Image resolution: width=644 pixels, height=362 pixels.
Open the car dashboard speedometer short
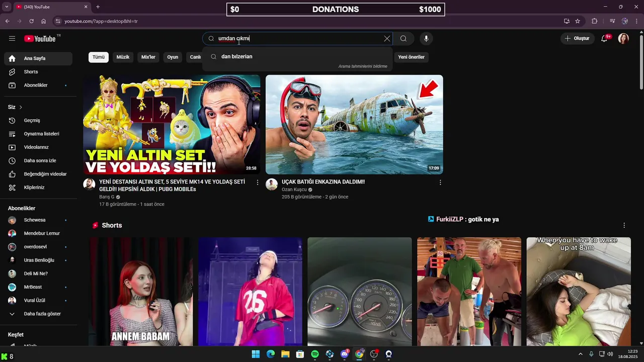click(x=360, y=292)
